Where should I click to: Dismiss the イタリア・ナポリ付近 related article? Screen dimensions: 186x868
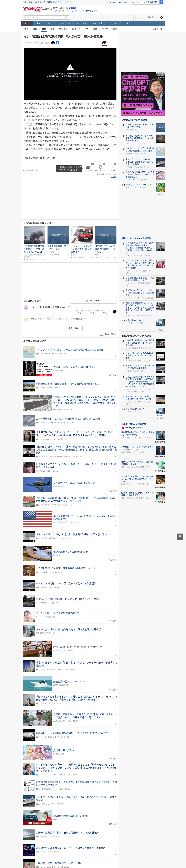pyautogui.click(x=116, y=356)
